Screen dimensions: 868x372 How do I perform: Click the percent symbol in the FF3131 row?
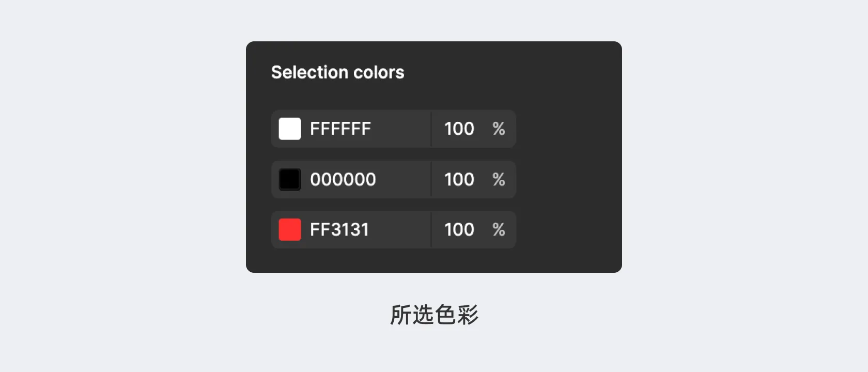click(499, 229)
